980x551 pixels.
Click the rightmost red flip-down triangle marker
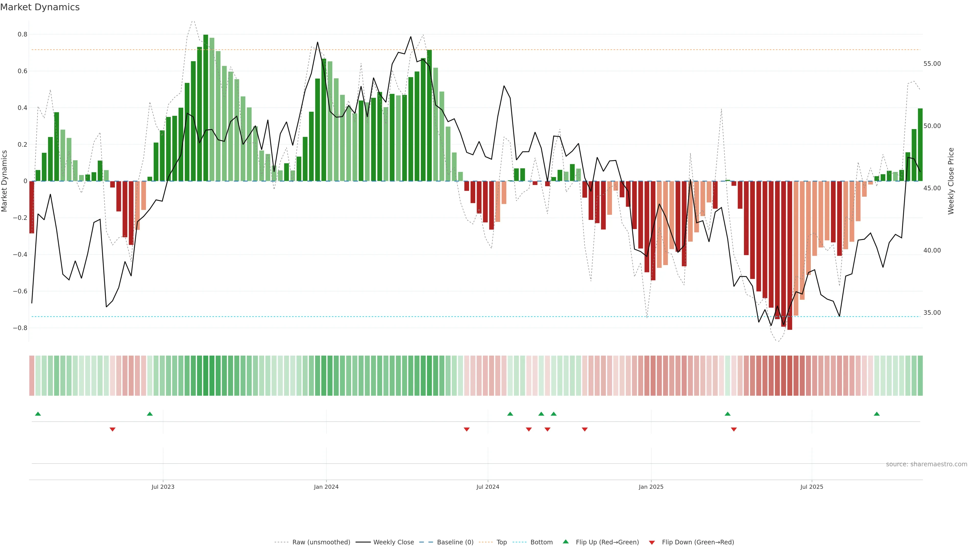pyautogui.click(x=733, y=429)
